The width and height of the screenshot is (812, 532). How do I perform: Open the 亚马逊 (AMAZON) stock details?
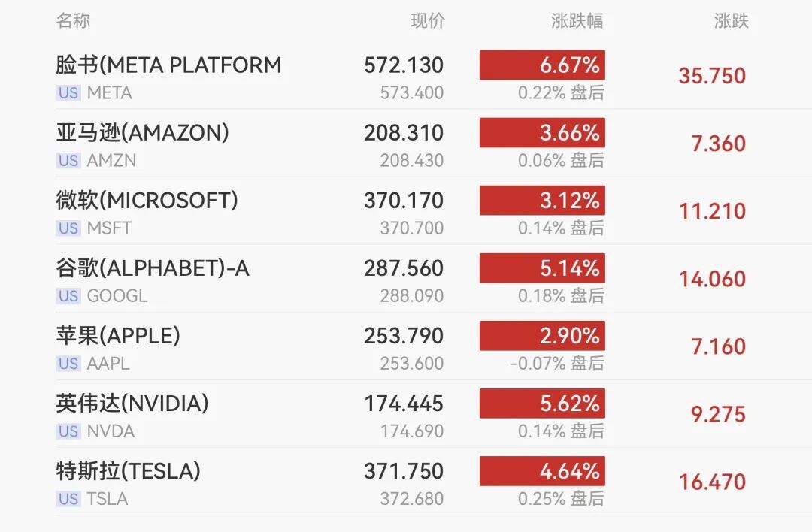pos(142,133)
